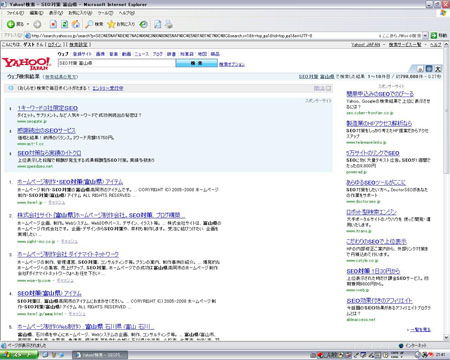Open the 編集 (Edit) menu
Screen dimensions: 450x360
[x=36, y=13]
